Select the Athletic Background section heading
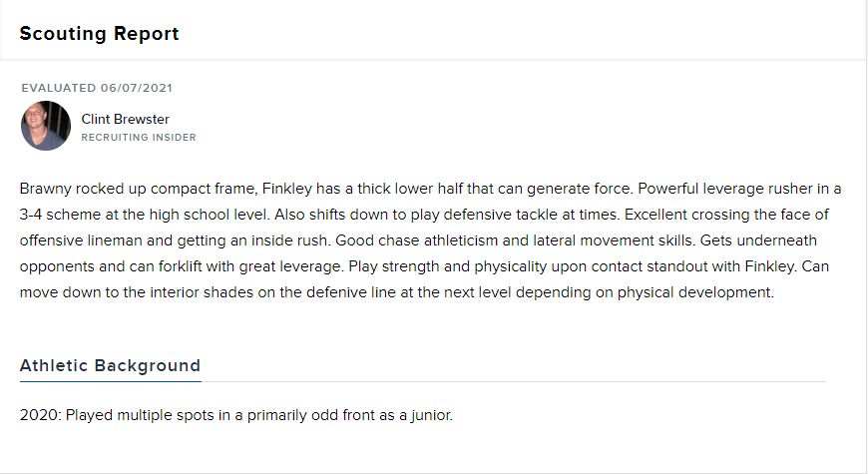Screen dimensions: 868x474 [x=110, y=365]
